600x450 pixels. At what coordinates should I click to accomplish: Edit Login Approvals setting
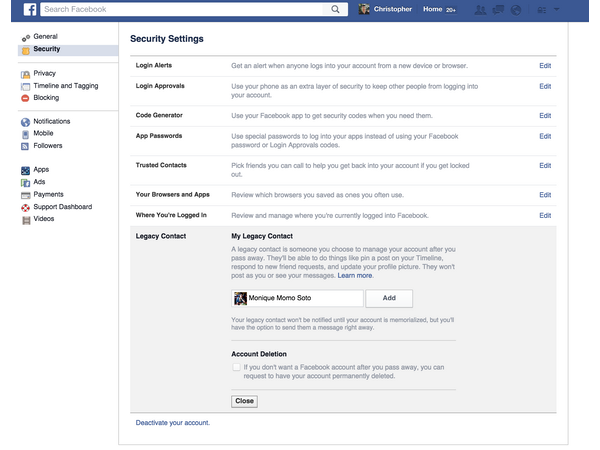[545, 86]
